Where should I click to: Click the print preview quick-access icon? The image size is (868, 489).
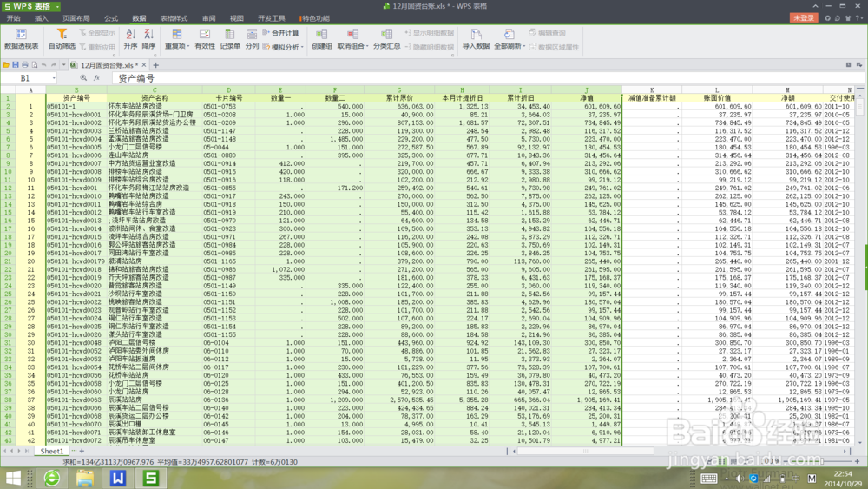pyautogui.click(x=35, y=65)
